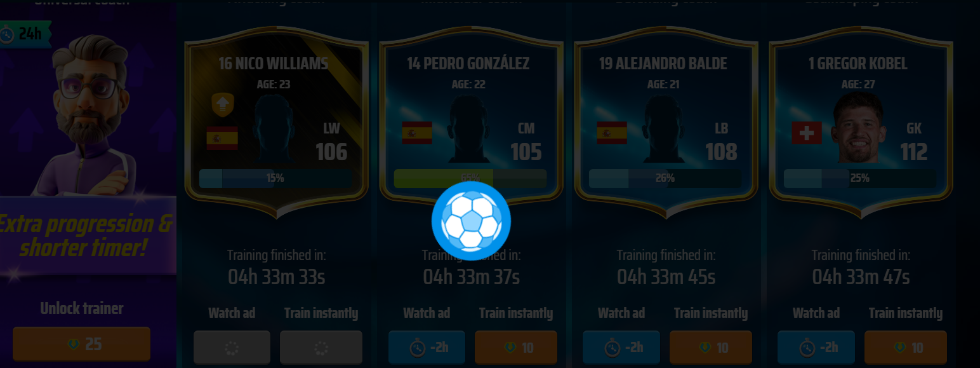Train Alejandro Balde instantly for 10 gems

tap(711, 347)
